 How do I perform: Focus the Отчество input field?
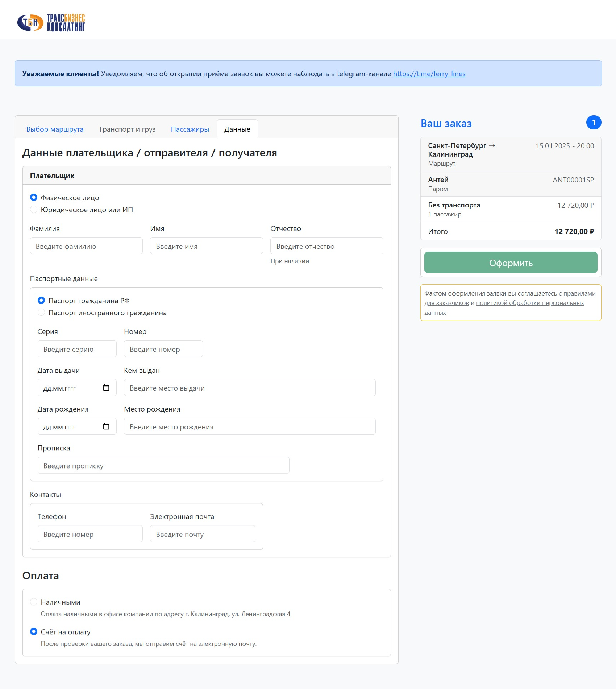click(x=327, y=246)
